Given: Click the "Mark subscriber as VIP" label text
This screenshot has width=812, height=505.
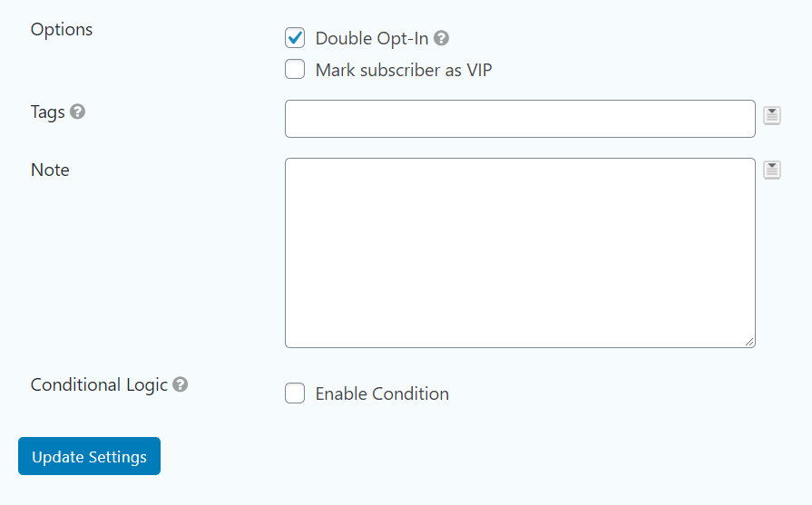Looking at the screenshot, I should pyautogui.click(x=404, y=70).
